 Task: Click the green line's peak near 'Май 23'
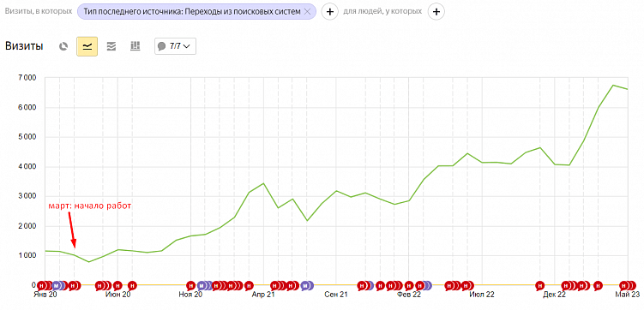click(613, 85)
